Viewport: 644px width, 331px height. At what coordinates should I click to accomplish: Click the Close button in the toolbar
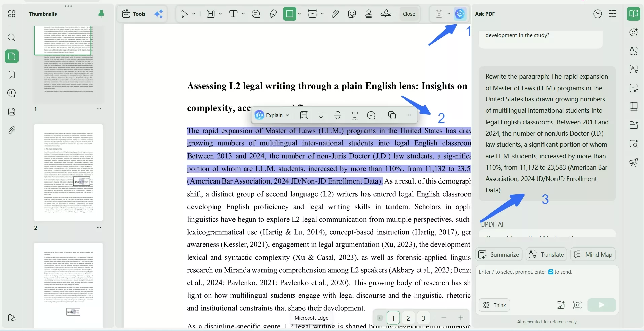point(409,14)
